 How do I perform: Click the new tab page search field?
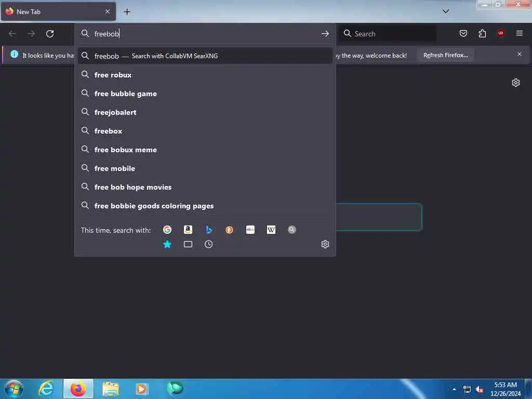pos(379,217)
